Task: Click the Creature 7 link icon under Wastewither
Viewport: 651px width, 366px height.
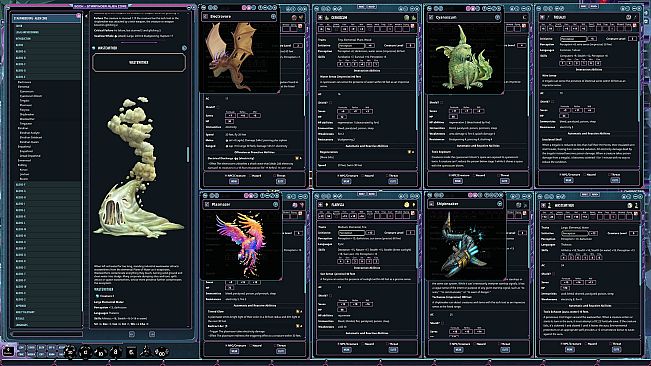Action: [x=98, y=296]
